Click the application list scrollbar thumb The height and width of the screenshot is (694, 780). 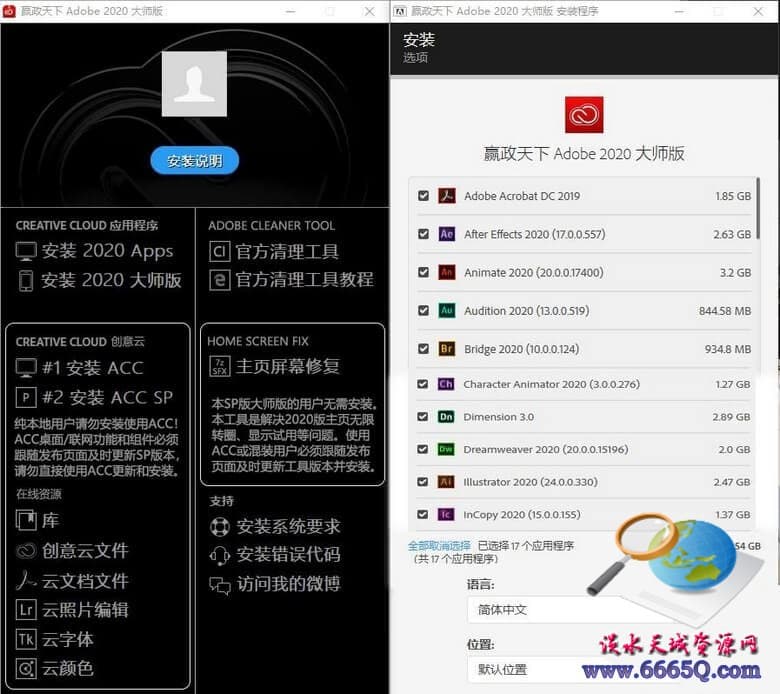pyautogui.click(x=758, y=208)
